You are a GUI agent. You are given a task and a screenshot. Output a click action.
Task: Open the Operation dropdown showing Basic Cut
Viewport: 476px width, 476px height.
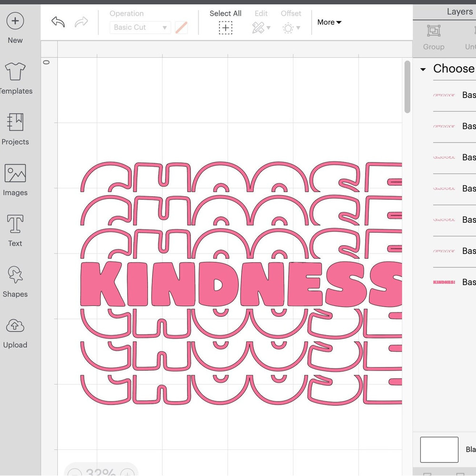(139, 27)
